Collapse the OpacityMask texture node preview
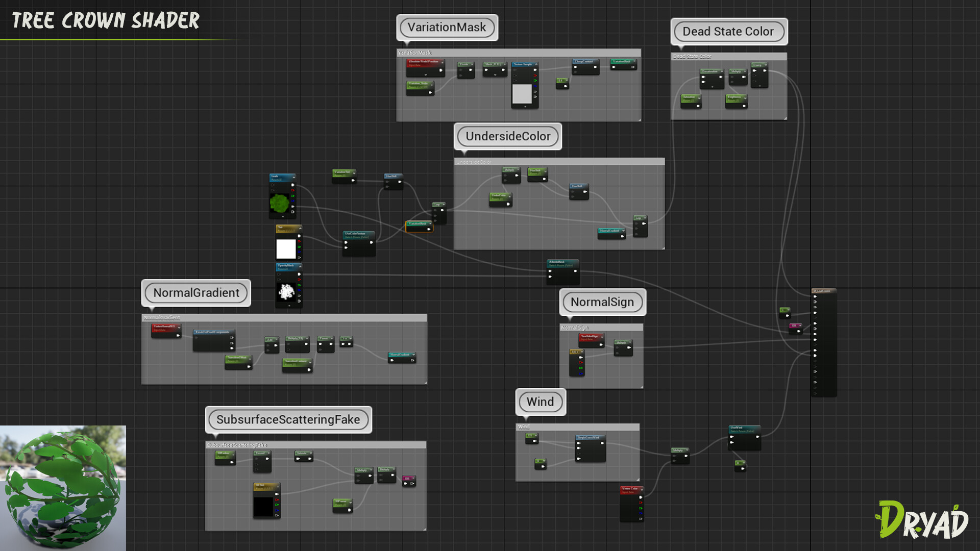Screen dimensions: 980x551 300,266
